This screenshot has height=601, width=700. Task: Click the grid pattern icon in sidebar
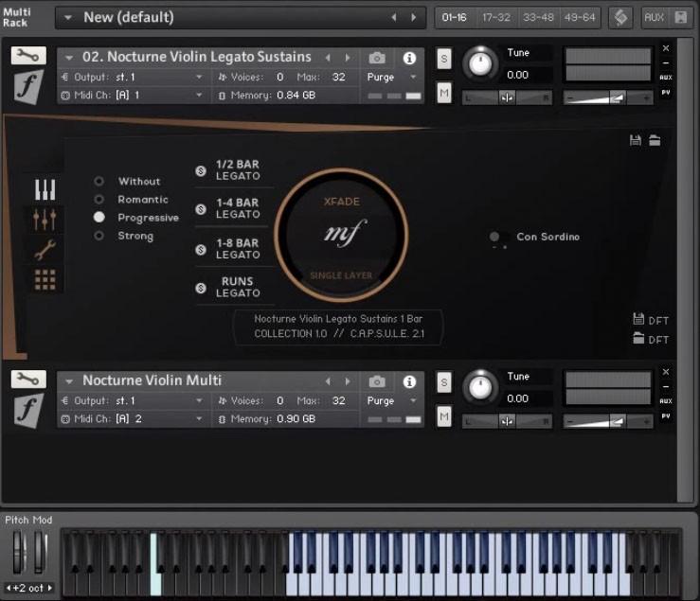45,279
